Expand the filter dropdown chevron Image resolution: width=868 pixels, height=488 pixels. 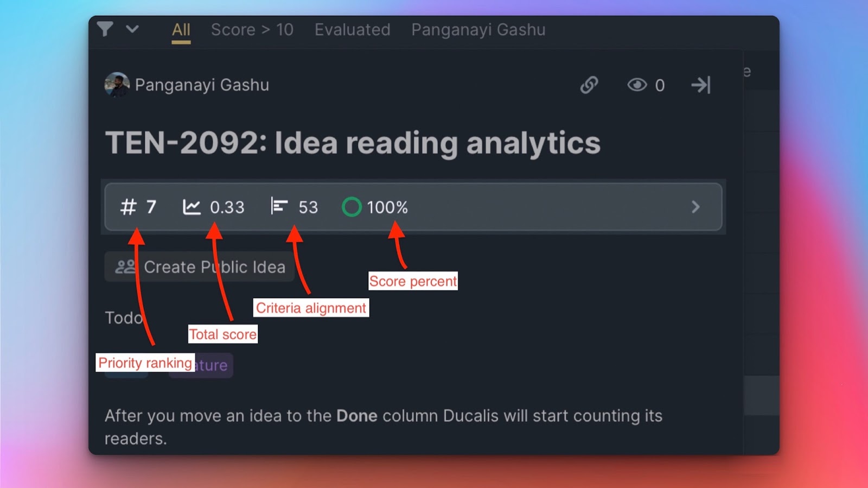coord(132,29)
